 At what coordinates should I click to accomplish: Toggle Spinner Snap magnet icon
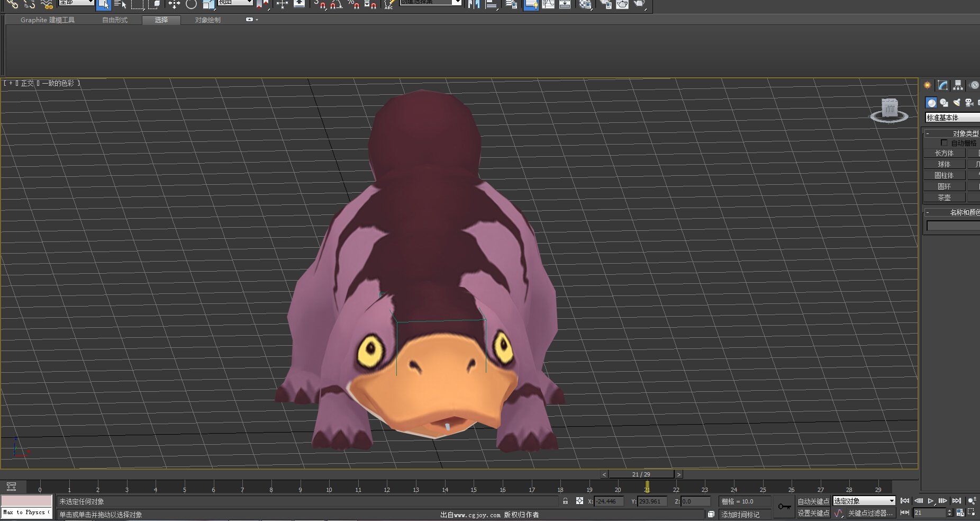370,4
